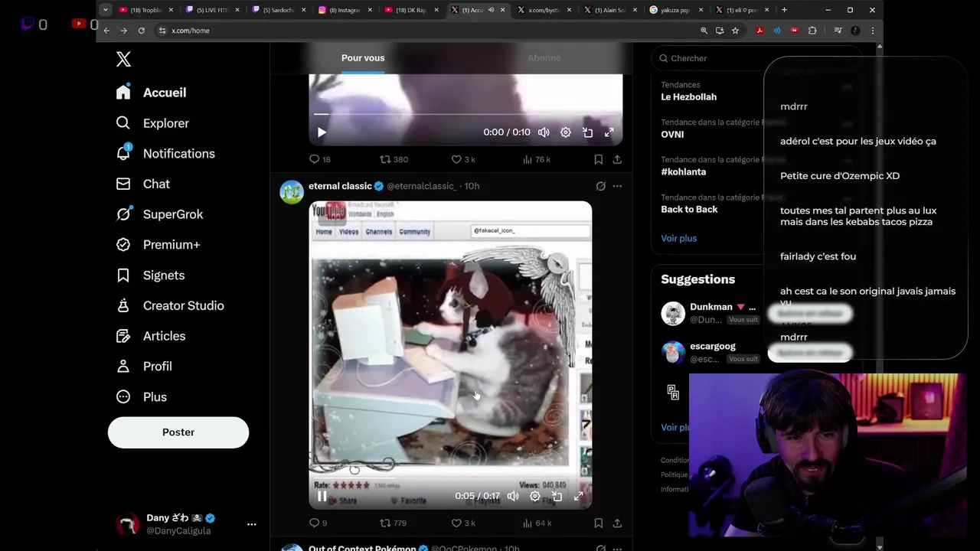980x551 pixels.
Task: Repost the post with 779 reposts
Action: [x=394, y=523]
